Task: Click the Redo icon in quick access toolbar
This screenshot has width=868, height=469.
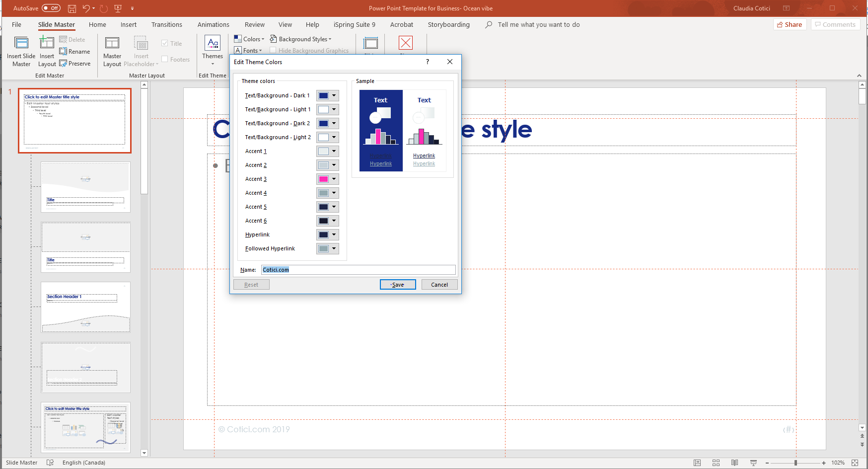Action: 103,8
